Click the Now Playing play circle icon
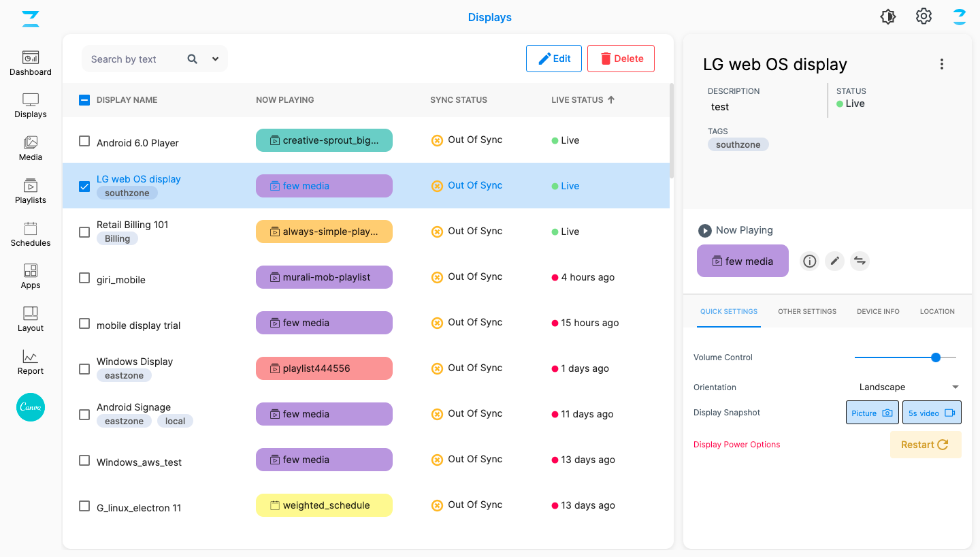This screenshot has height=557, width=980. tap(705, 231)
